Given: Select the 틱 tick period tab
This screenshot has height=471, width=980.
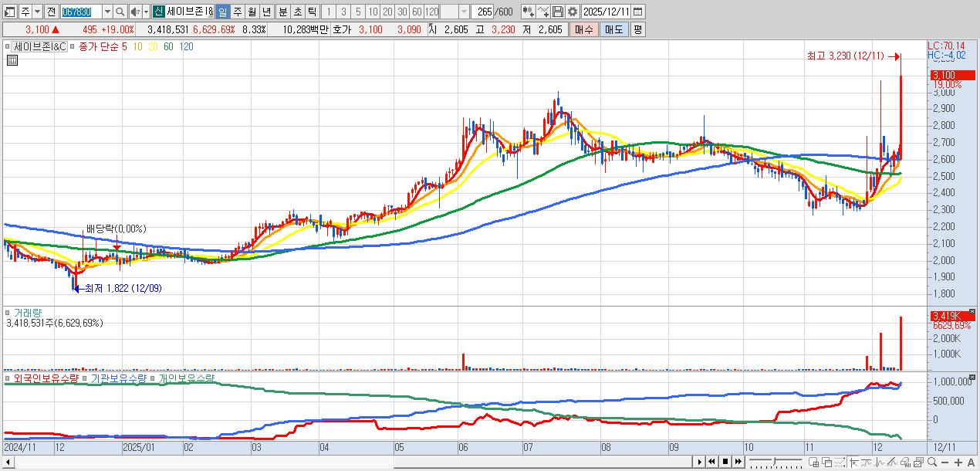Looking at the screenshot, I should (x=311, y=12).
